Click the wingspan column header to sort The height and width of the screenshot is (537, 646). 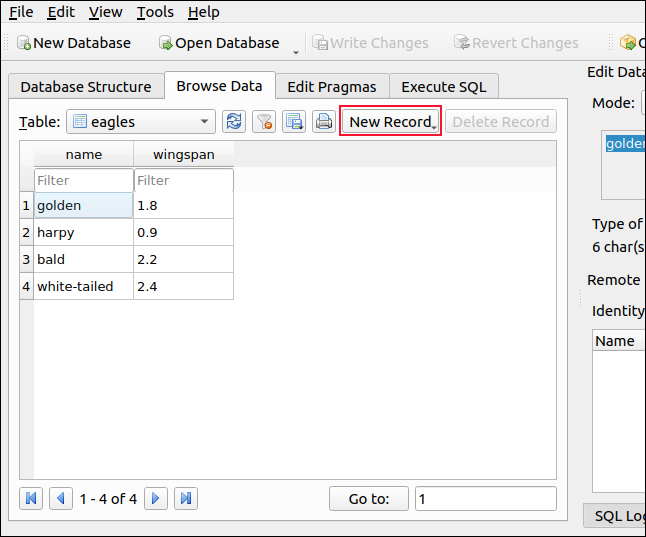coord(183,155)
